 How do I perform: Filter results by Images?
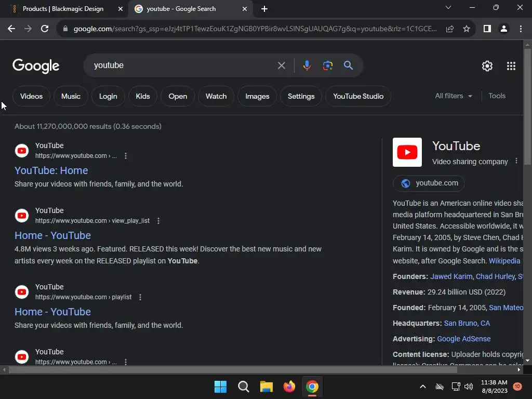257,96
